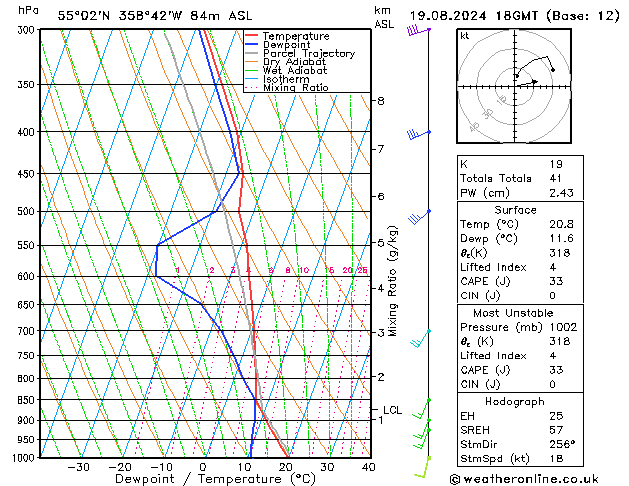Click the yellow-green wind barb at 1000 hPa

423,467
